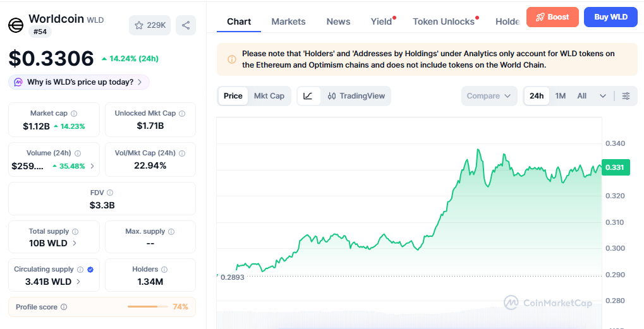Open the Yield tab
The image size is (644, 329).
[382, 21]
